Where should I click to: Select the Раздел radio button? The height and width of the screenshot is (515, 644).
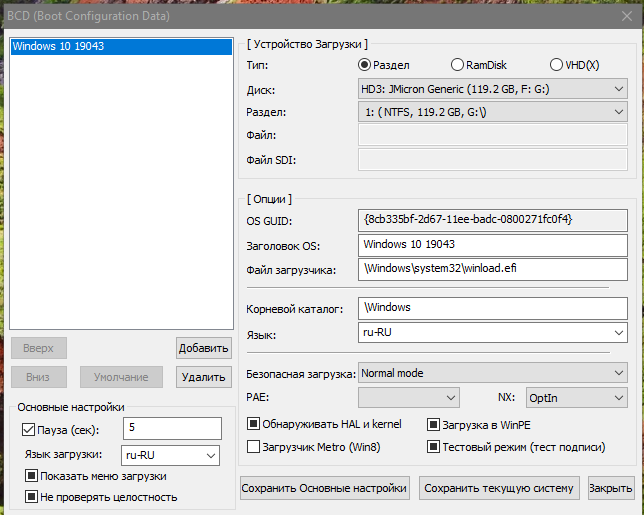(365, 65)
